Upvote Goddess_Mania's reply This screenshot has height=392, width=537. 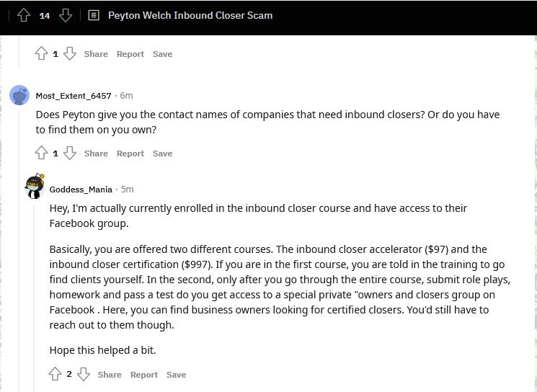point(55,374)
